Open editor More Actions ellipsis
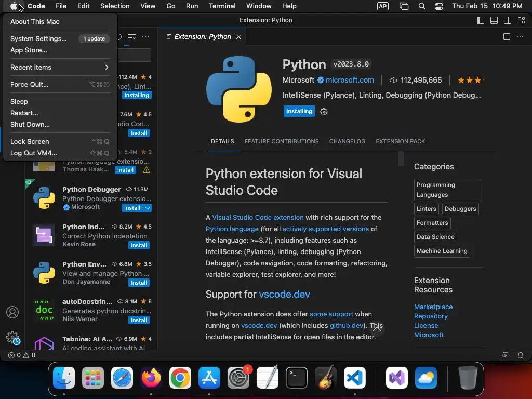 (520, 37)
